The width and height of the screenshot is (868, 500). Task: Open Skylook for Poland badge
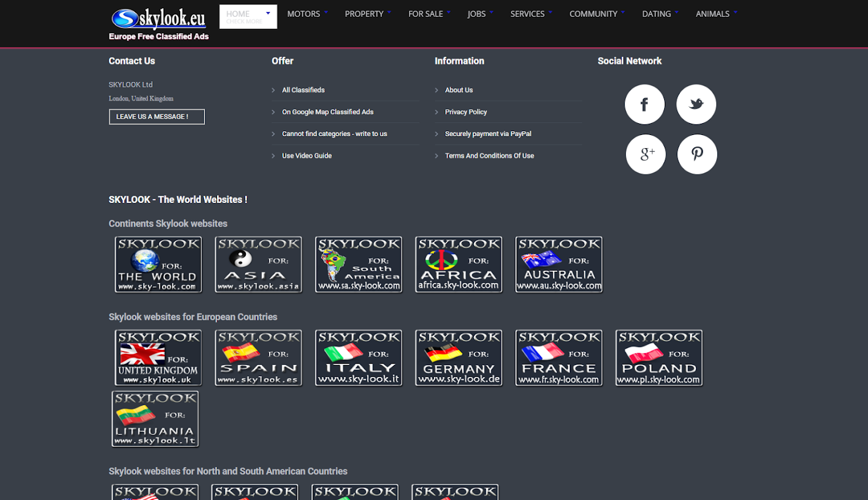point(659,358)
